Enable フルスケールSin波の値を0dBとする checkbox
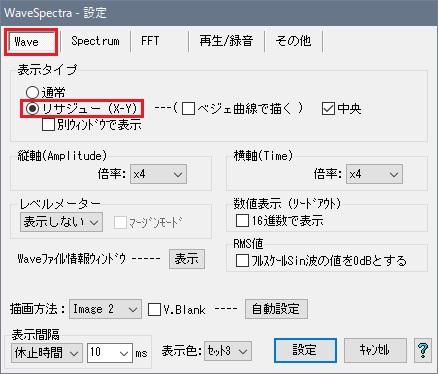Screen dimensions: 438x374 point(242,261)
